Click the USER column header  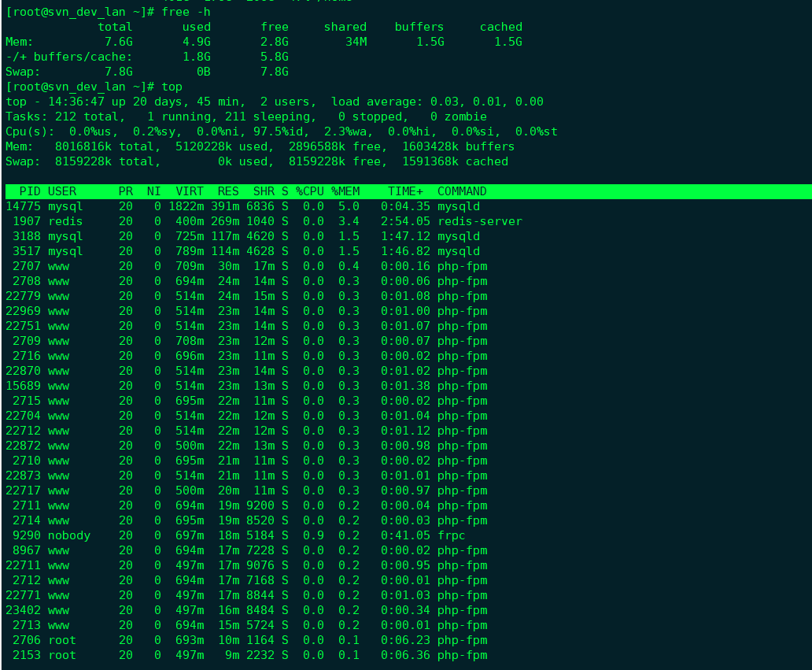coord(62,192)
